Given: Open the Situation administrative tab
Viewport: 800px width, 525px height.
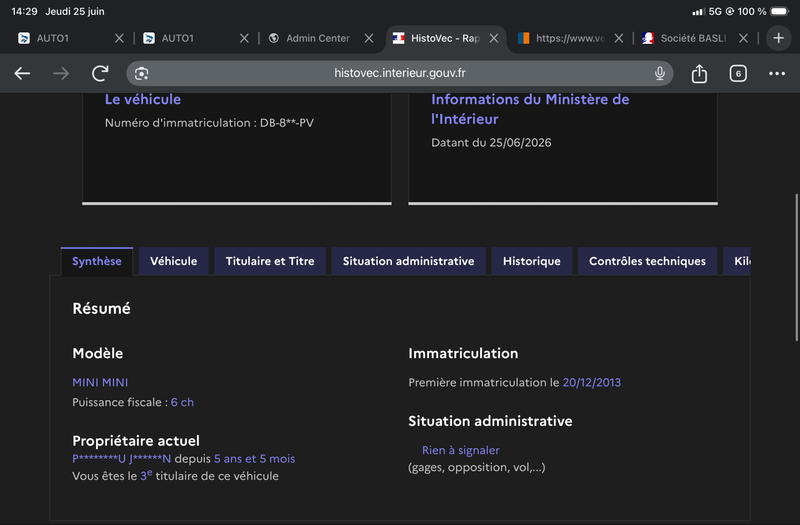Looking at the screenshot, I should coord(408,261).
